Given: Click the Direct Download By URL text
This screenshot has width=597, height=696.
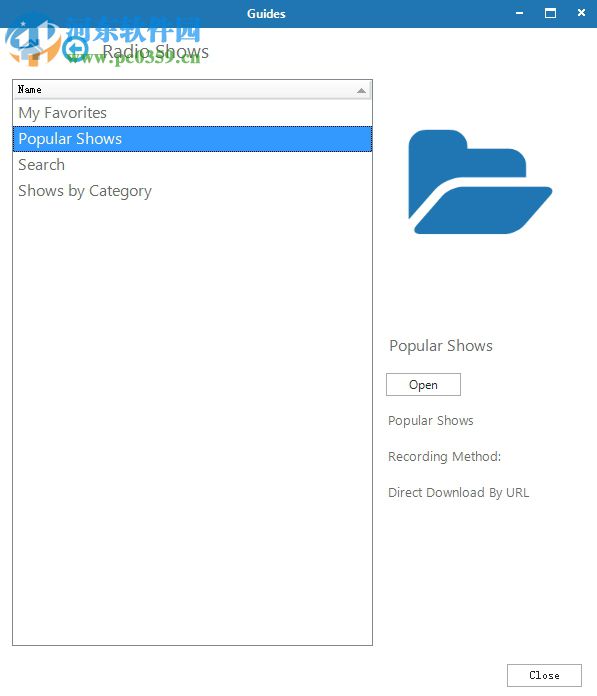Looking at the screenshot, I should tap(459, 492).
